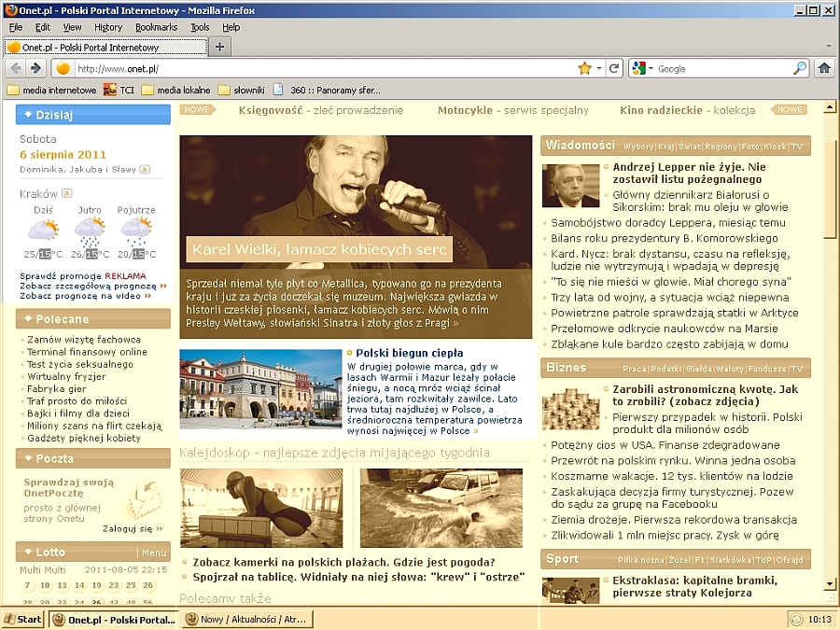
Task: Click the Onet.pl - Polski Portal taskbar button
Action: tap(115, 620)
